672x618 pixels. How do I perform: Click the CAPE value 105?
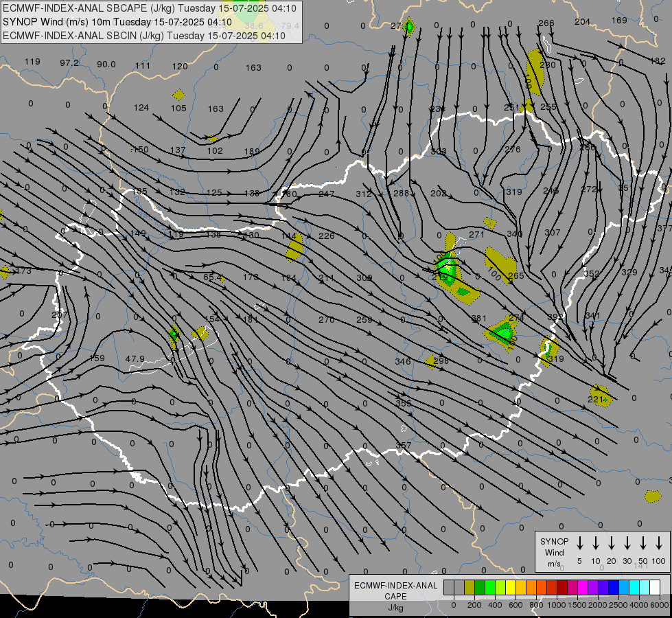(x=178, y=108)
